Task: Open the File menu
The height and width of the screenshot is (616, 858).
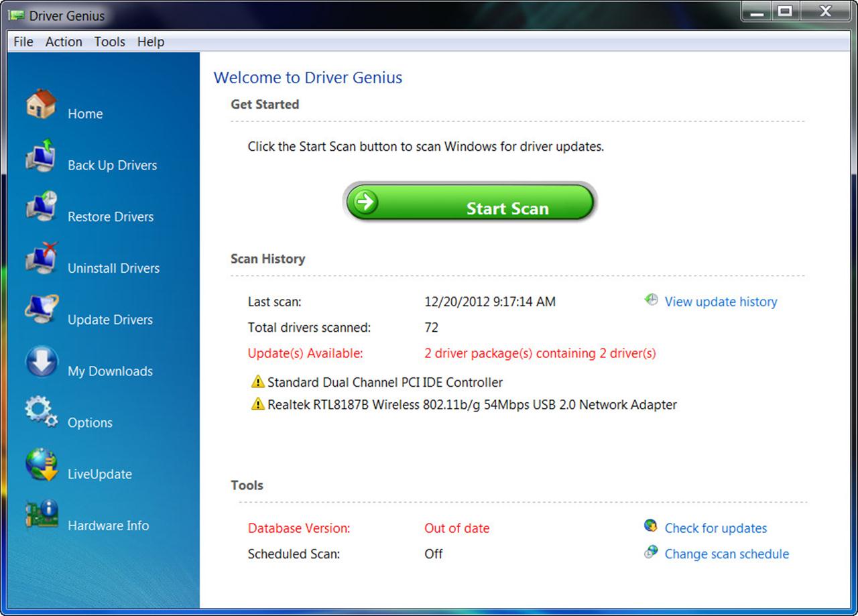Action: coord(23,42)
